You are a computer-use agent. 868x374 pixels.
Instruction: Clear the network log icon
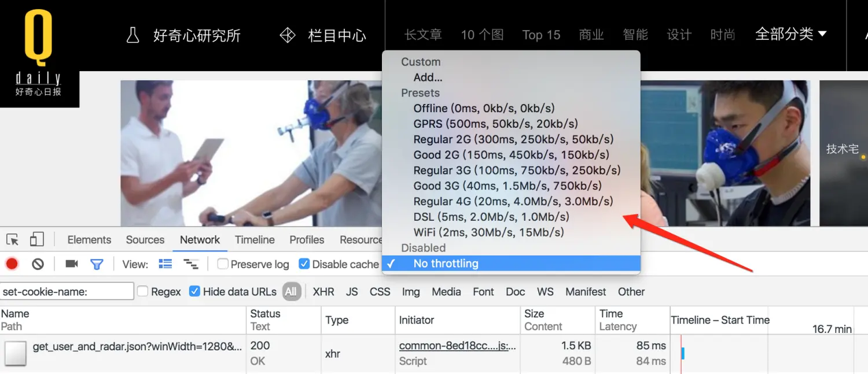(38, 264)
